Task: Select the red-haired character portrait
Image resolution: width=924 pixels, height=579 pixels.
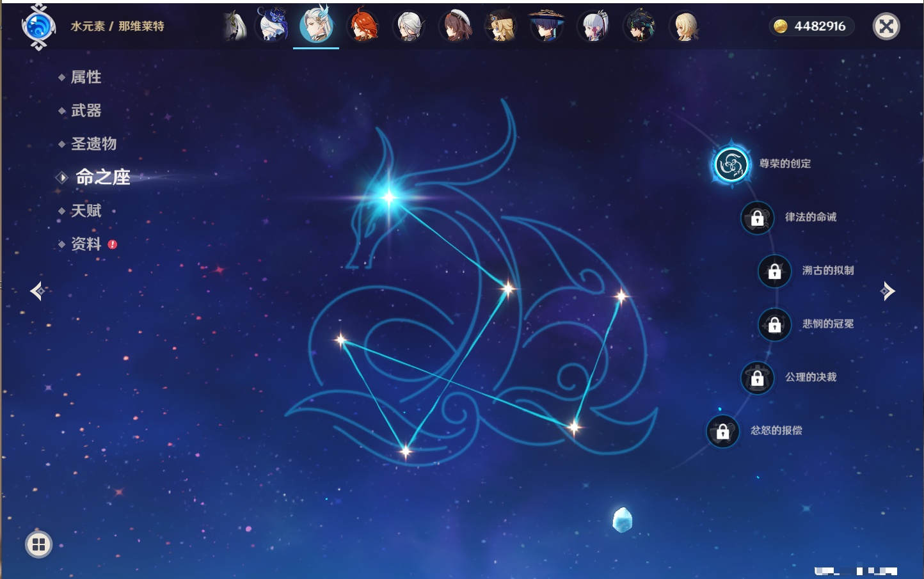Action: pos(363,26)
